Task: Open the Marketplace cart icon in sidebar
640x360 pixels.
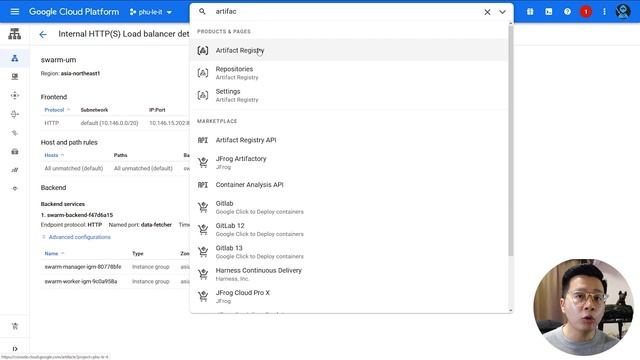Action: [x=15, y=326]
